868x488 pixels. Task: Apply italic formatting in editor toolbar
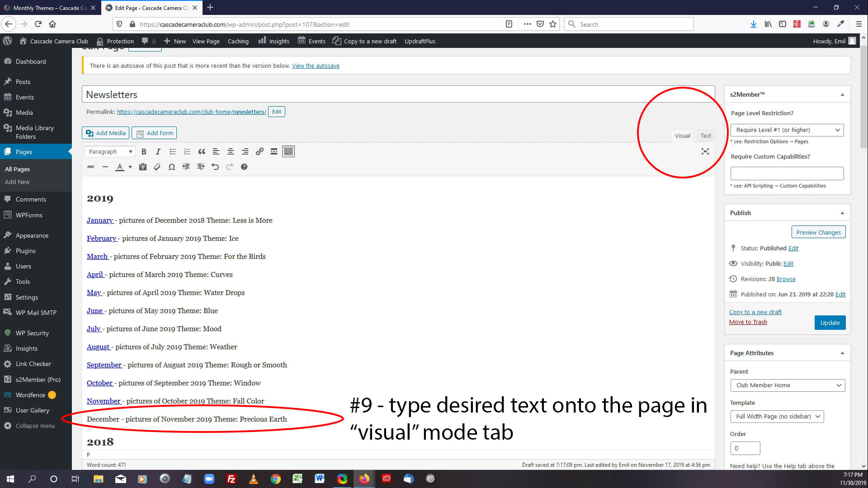pos(158,152)
